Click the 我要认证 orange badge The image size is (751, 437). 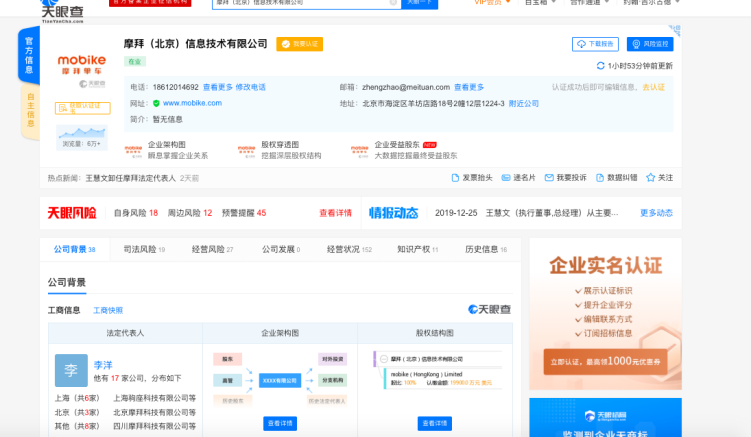300,44
